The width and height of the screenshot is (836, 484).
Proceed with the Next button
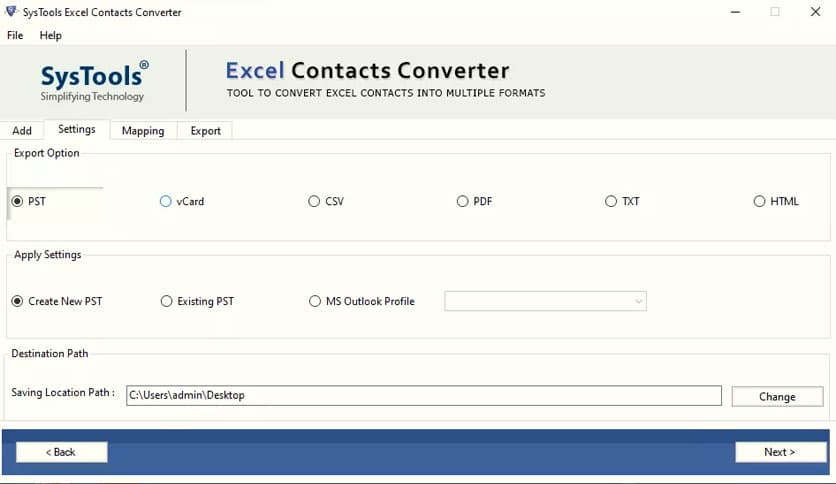click(x=780, y=452)
